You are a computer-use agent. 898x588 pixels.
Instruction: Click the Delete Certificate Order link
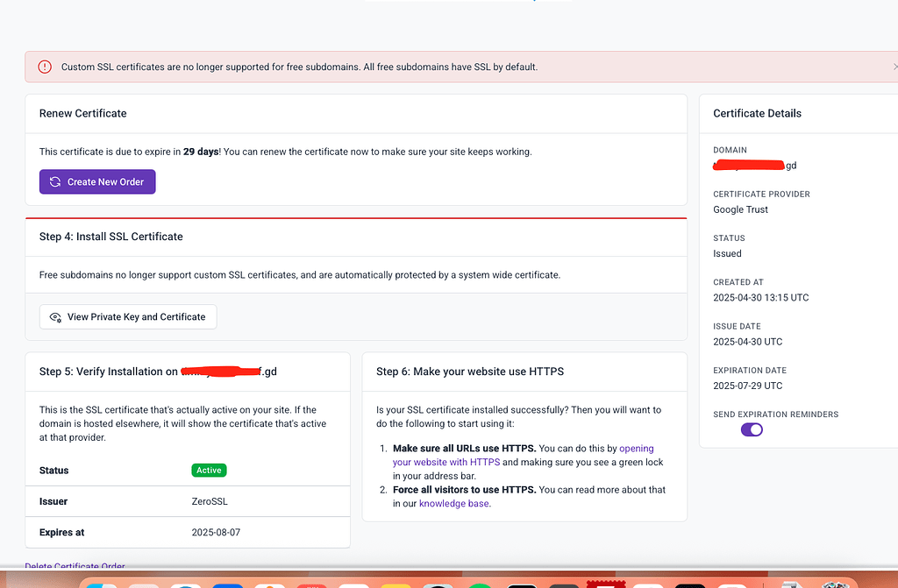tap(75, 566)
